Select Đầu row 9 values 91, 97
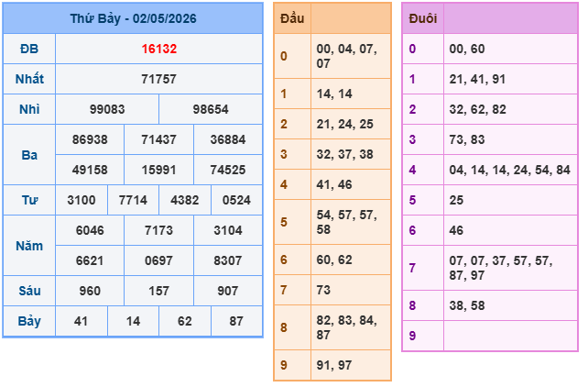This screenshot has width=588, height=387. (334, 365)
